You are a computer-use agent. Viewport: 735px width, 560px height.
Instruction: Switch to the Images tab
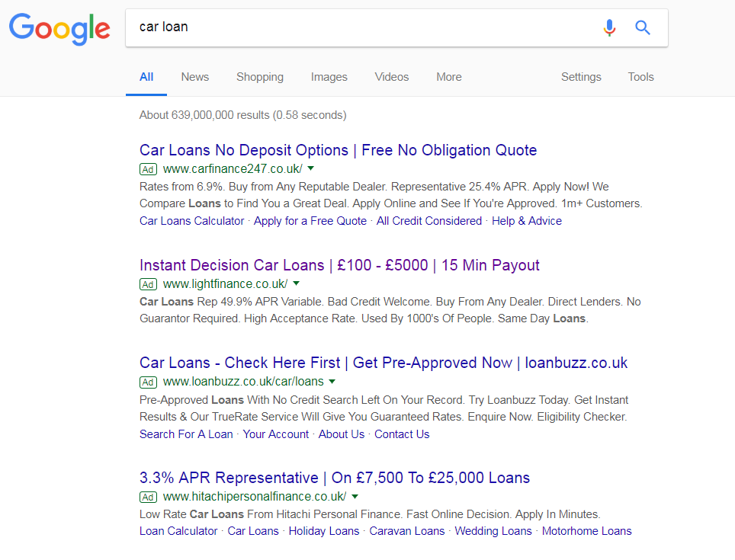pyautogui.click(x=329, y=77)
